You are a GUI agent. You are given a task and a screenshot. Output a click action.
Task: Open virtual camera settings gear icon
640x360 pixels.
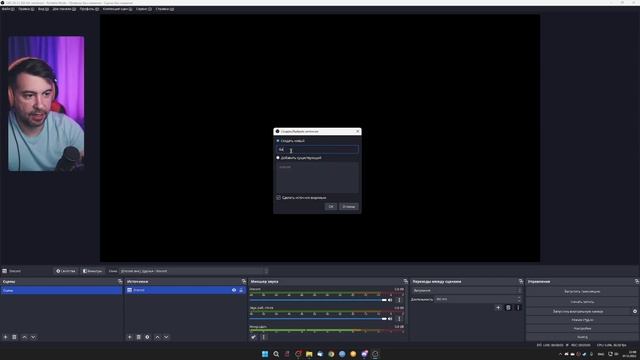(635, 311)
